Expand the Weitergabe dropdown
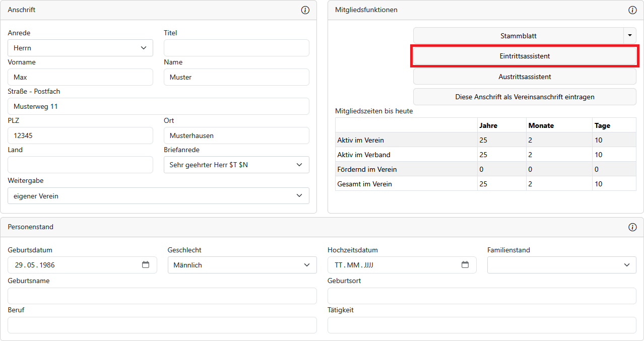The height and width of the screenshot is (341, 644). [x=158, y=196]
